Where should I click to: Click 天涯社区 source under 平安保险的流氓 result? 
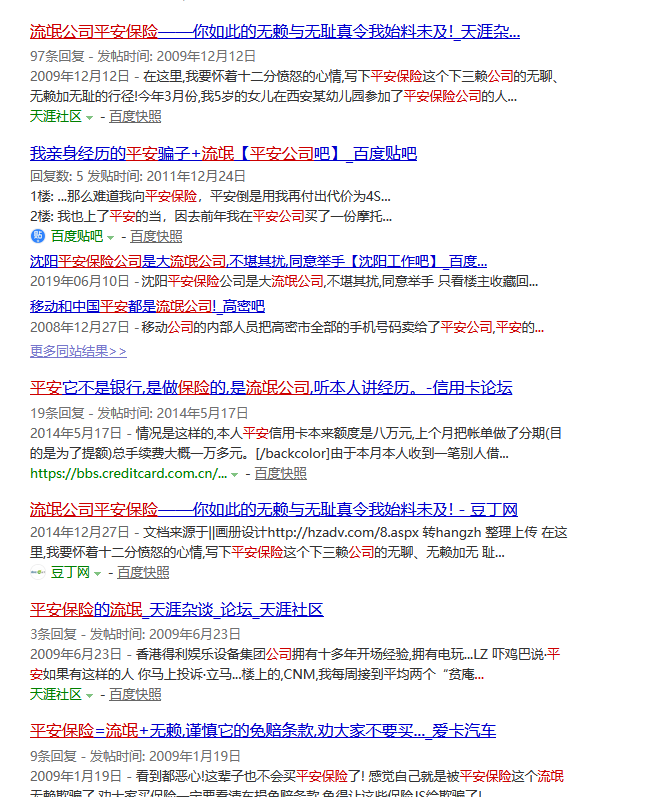pos(56,694)
